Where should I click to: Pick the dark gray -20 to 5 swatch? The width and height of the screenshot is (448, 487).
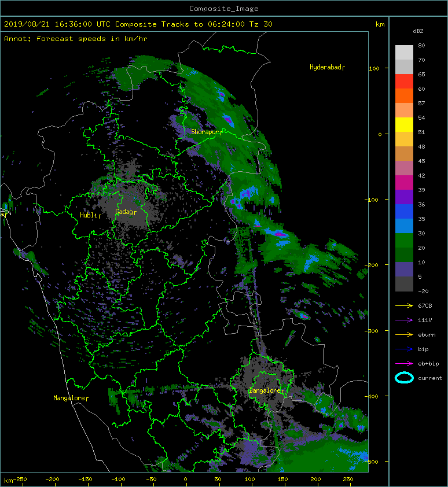pos(404,284)
